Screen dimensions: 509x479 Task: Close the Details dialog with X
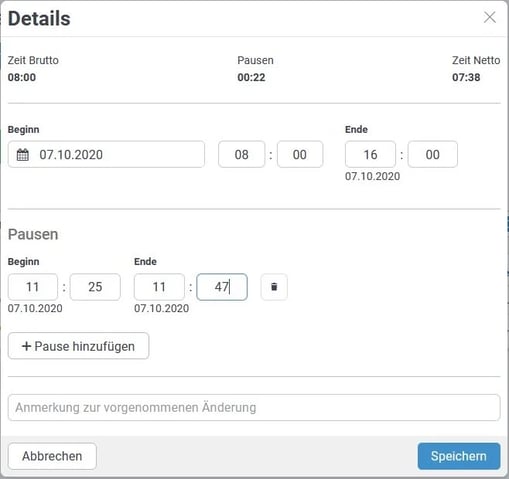[490, 17]
